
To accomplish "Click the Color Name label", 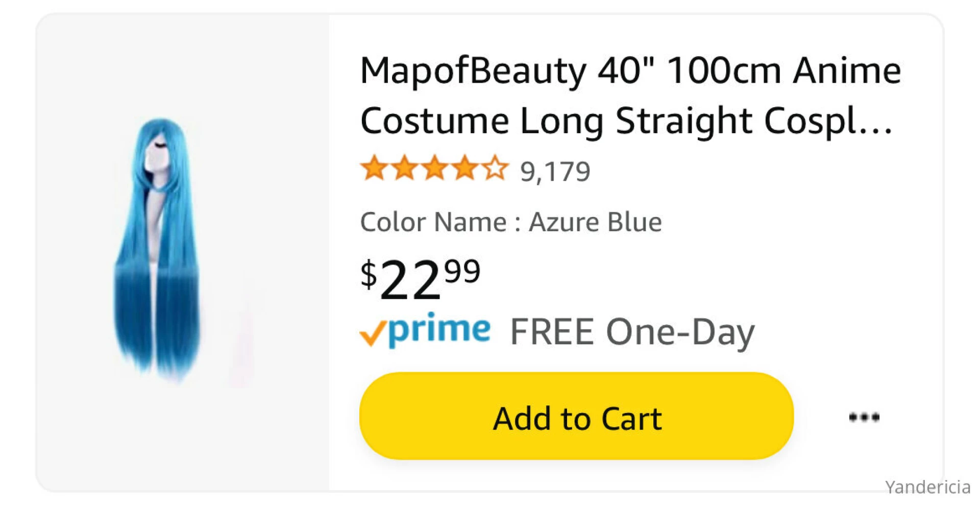I will (x=433, y=222).
